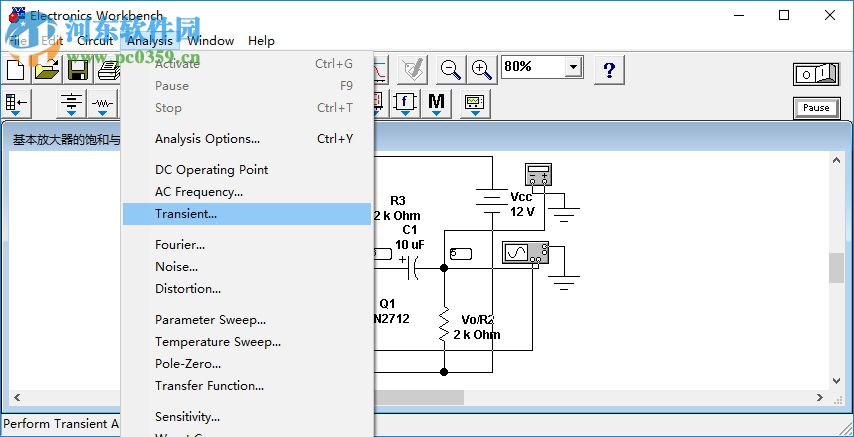Image resolution: width=854 pixels, height=437 pixels.
Task: Open the Instruments parts bin
Action: [475, 104]
